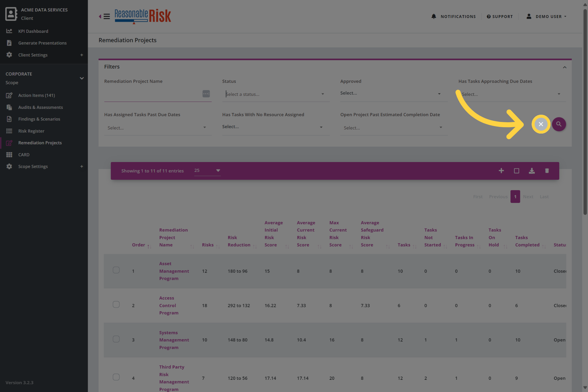This screenshot has width=588, height=392.
Task: Open Risk Register in sidebar
Action: (31, 131)
